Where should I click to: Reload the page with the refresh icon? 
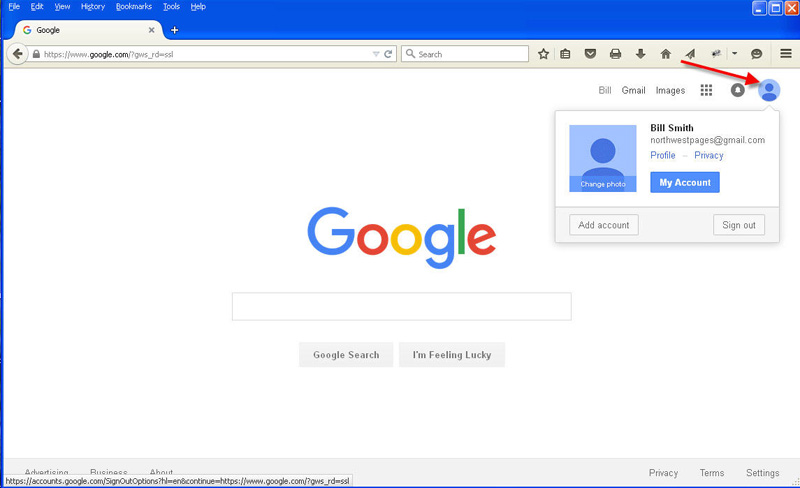388,54
